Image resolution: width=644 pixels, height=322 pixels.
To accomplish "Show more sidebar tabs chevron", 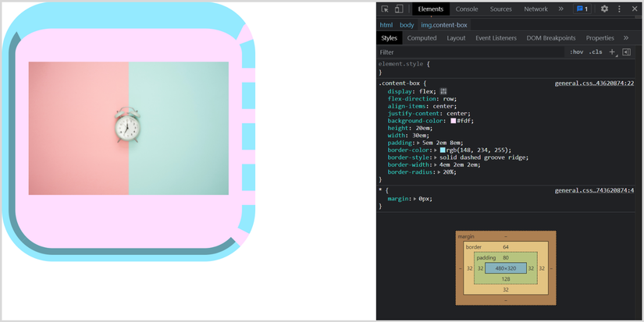I will pyautogui.click(x=626, y=37).
